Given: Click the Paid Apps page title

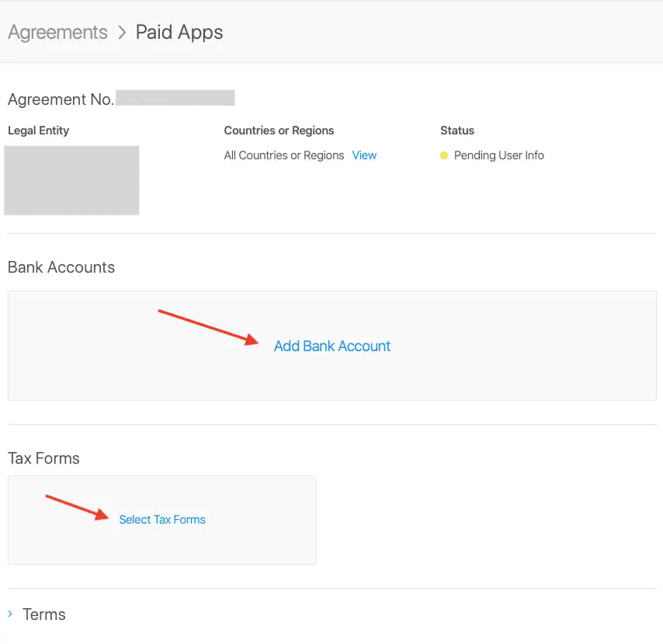Looking at the screenshot, I should click(x=179, y=33).
